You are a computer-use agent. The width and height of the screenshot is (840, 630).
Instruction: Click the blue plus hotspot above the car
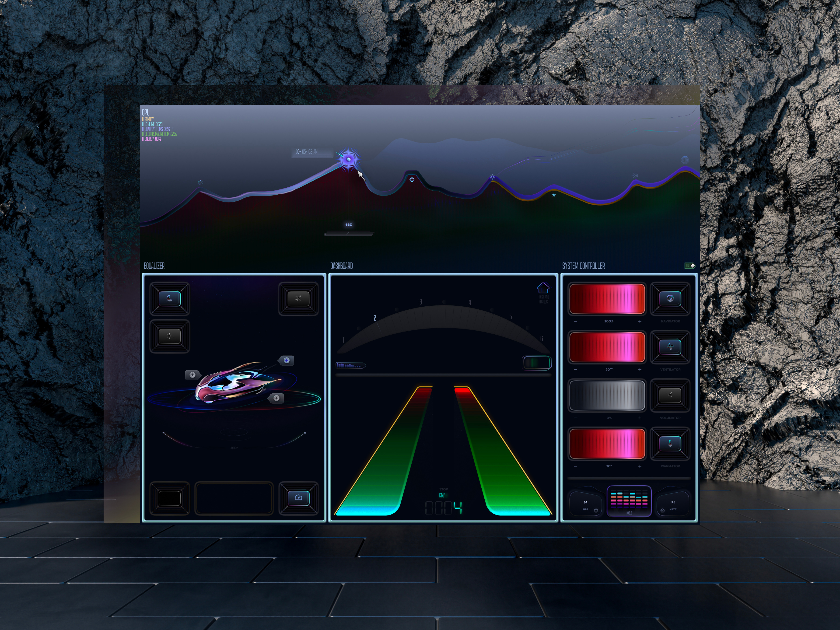[x=287, y=360]
